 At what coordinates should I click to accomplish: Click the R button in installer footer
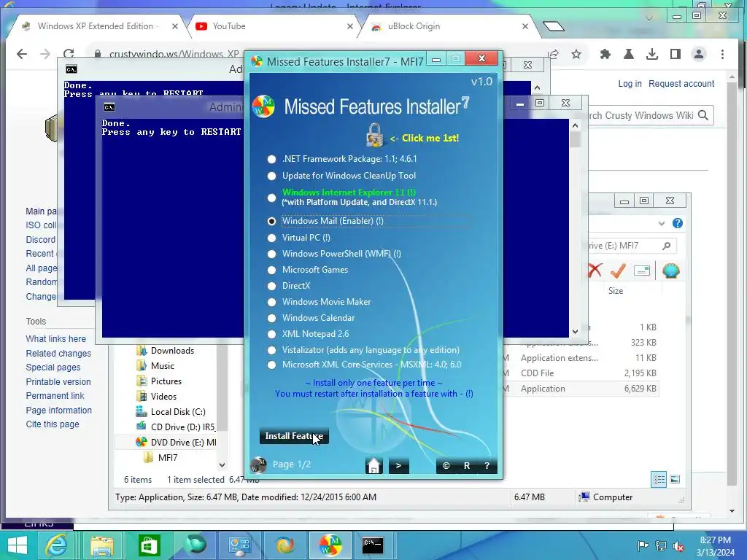coord(467,466)
